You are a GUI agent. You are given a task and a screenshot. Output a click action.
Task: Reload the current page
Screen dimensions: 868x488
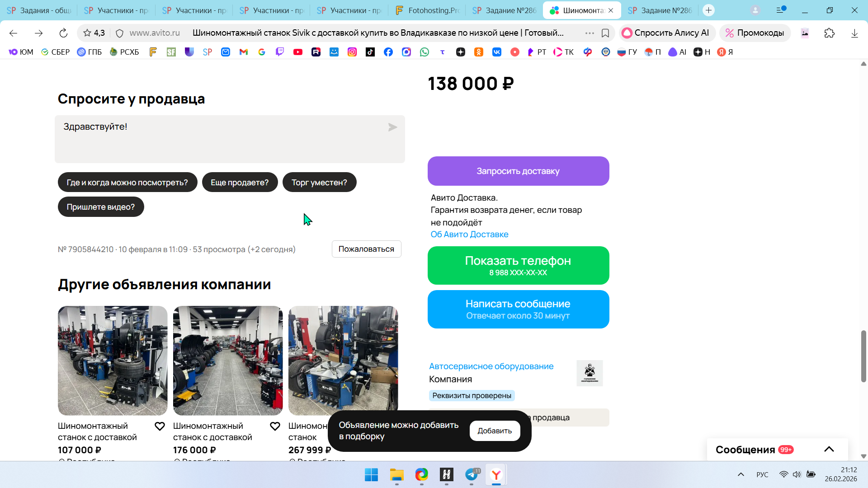tap(63, 33)
